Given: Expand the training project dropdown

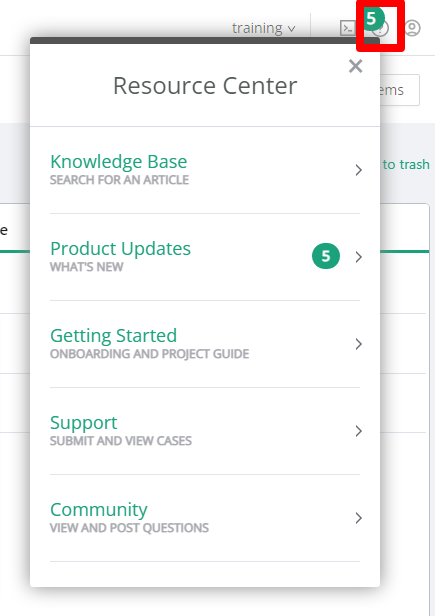Looking at the screenshot, I should [x=263, y=28].
